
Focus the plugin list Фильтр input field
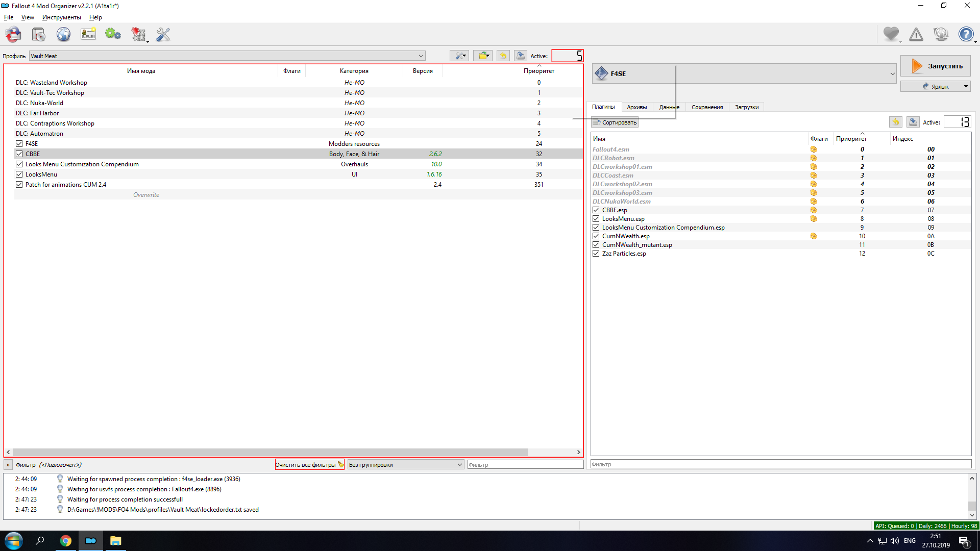coord(780,464)
